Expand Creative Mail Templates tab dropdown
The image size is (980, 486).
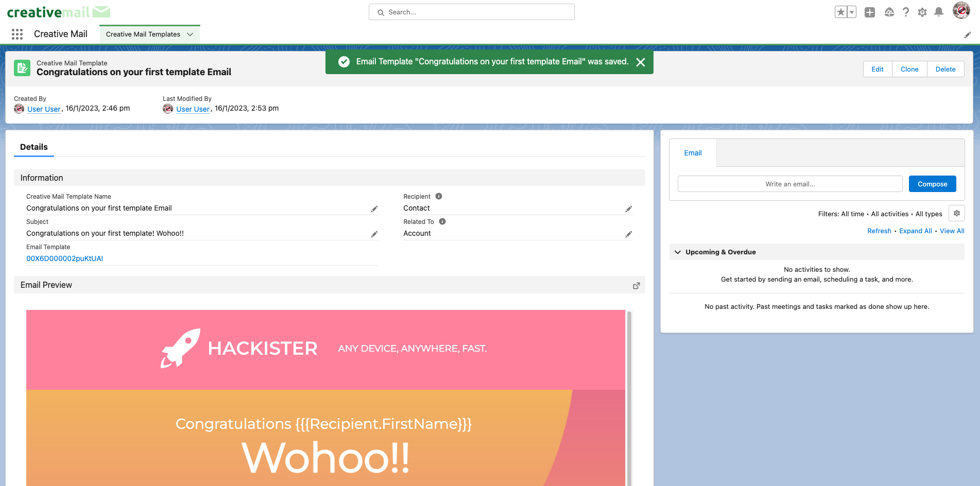(x=190, y=34)
